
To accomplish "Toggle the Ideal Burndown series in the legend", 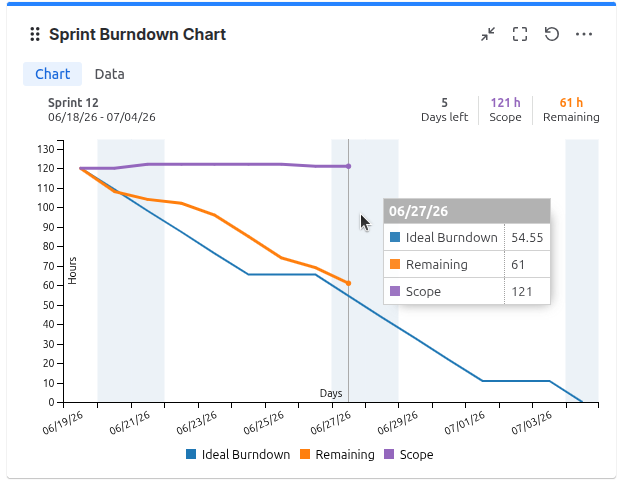I will tap(238, 455).
